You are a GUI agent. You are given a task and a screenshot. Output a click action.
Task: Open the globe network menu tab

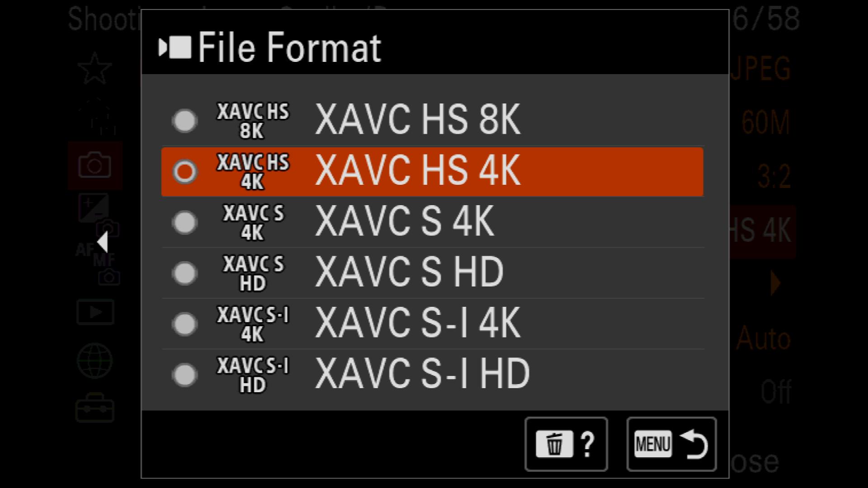click(94, 361)
